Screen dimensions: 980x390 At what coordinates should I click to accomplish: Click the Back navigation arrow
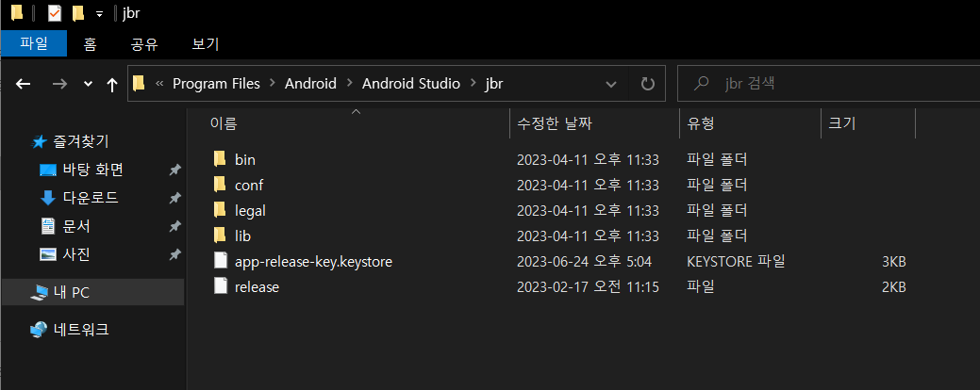point(24,84)
